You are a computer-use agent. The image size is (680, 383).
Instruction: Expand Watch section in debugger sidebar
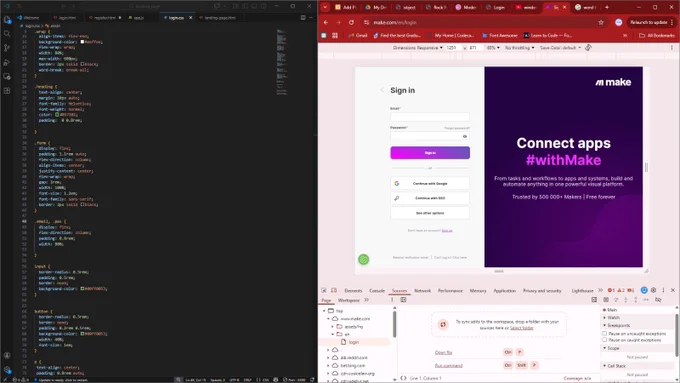click(605, 318)
